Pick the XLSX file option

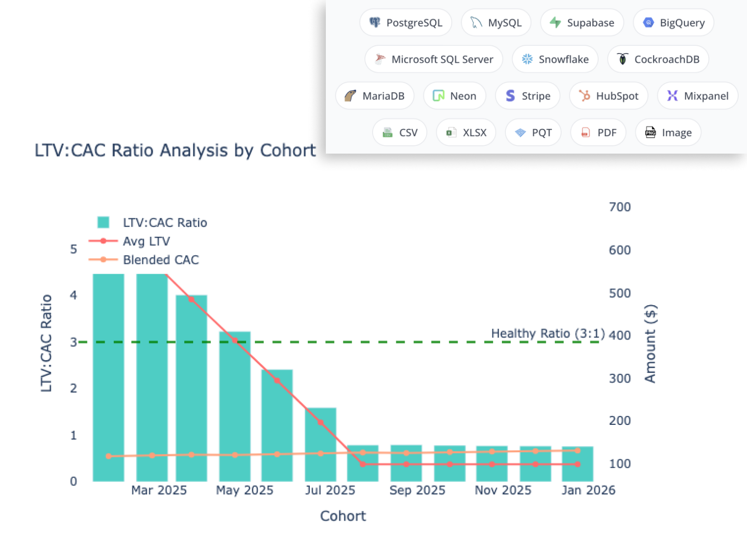465,132
